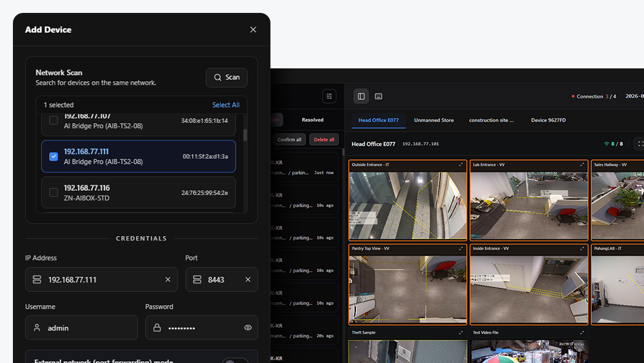Clear the Port field value
Viewport: 644px width, 363px height.
(248, 280)
